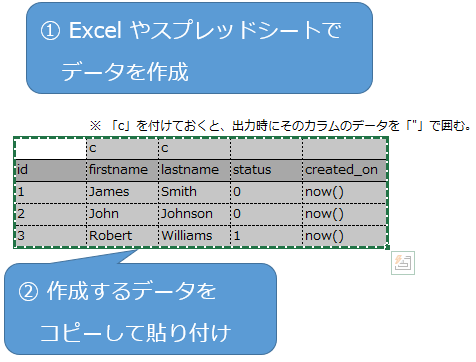Click the status 0 cell in James row
Image resolution: width=476 pixels, height=362 pixels.
(x=266, y=192)
